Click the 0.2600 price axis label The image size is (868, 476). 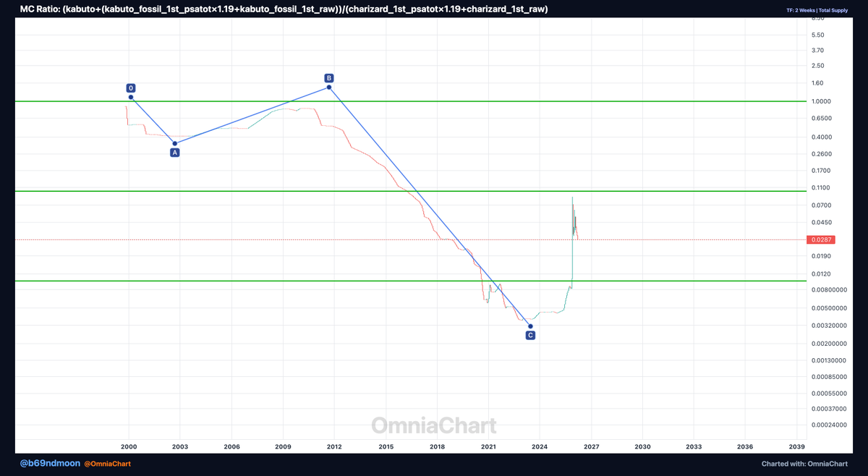tap(822, 154)
